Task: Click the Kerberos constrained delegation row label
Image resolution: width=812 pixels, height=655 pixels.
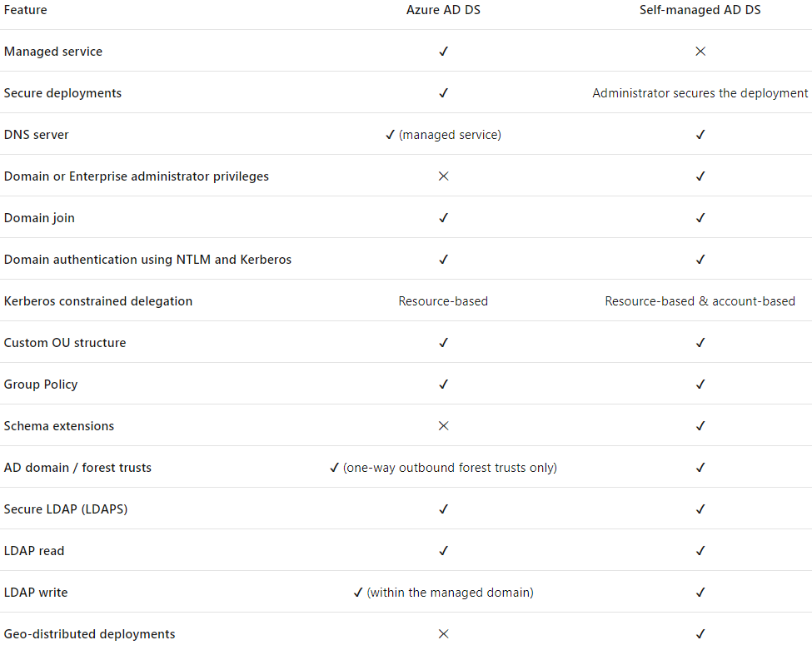Action: click(98, 301)
